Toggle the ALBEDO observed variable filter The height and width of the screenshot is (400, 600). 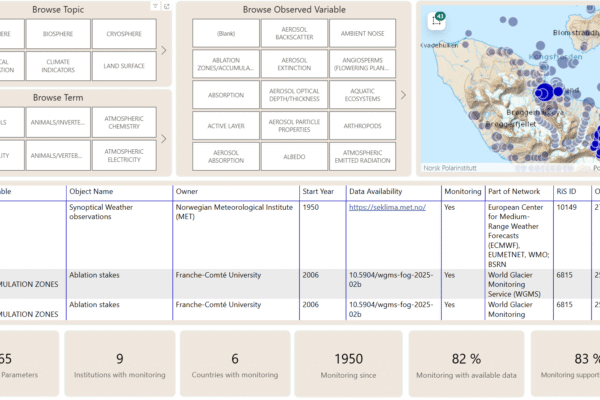tap(292, 156)
